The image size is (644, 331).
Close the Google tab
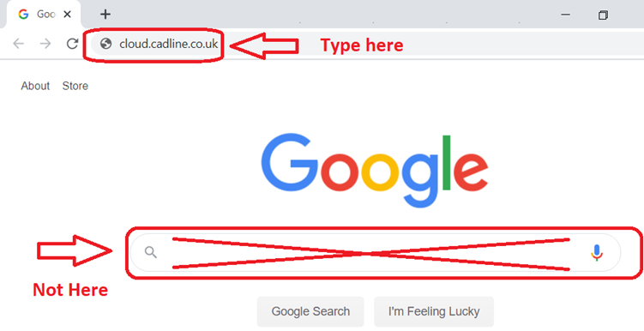click(68, 15)
